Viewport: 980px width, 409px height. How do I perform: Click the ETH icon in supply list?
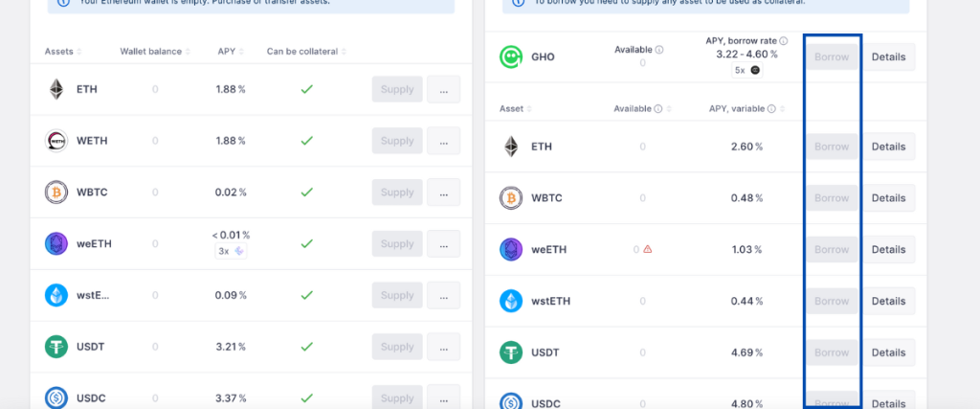tap(56, 89)
